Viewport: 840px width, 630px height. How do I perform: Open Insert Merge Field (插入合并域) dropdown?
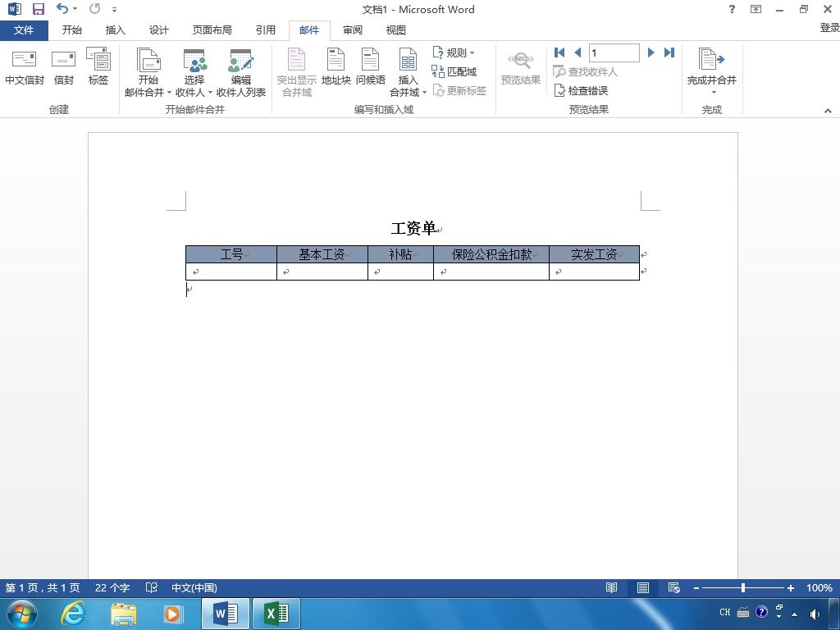point(408,72)
